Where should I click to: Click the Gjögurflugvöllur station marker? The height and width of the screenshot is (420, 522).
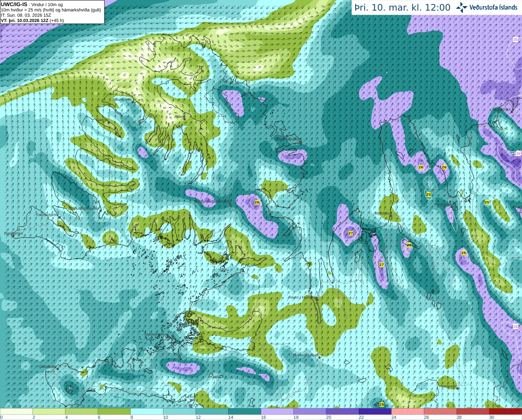coord(300,141)
